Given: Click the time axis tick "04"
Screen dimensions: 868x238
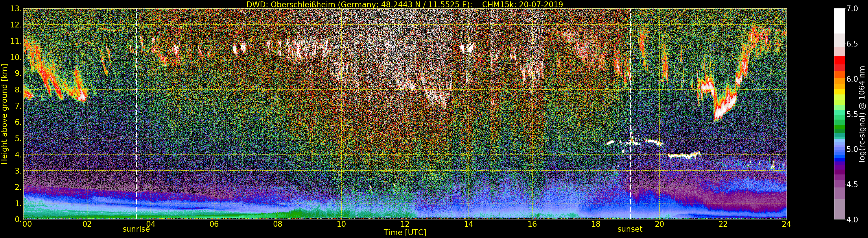Looking at the screenshot, I should click(x=151, y=224).
